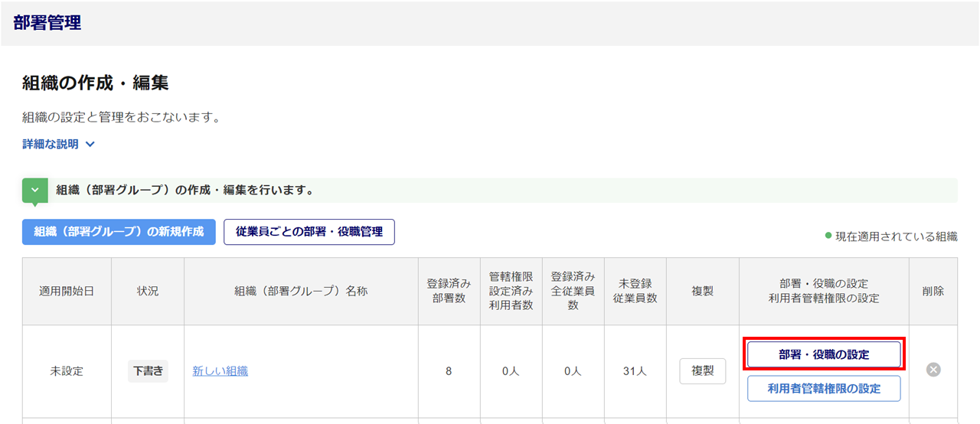Click the 適用開始日 column header
980x424 pixels.
67,292
